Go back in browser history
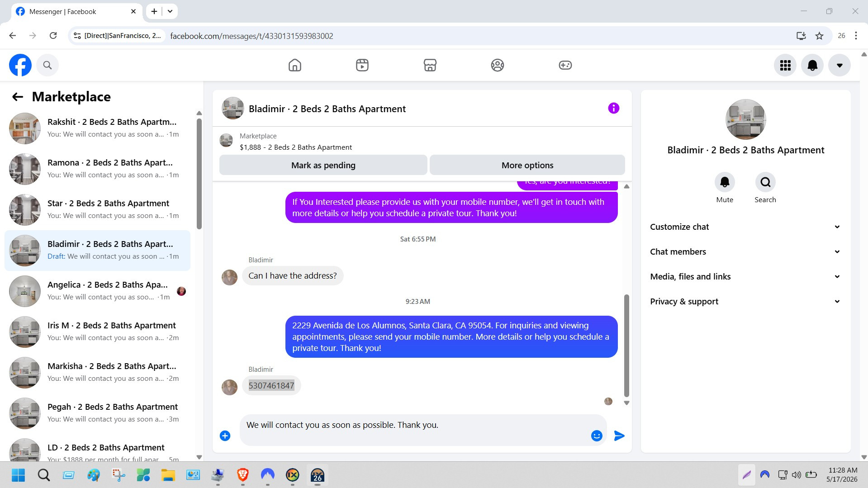 (x=12, y=36)
